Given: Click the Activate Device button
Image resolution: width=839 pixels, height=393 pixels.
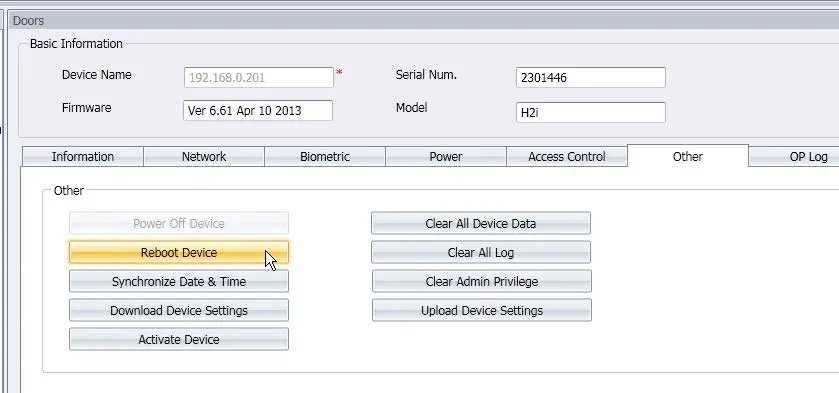Looking at the screenshot, I should (x=179, y=339).
